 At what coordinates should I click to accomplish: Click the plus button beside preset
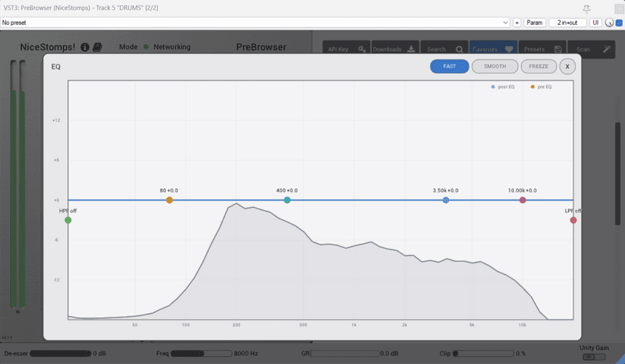(x=517, y=23)
